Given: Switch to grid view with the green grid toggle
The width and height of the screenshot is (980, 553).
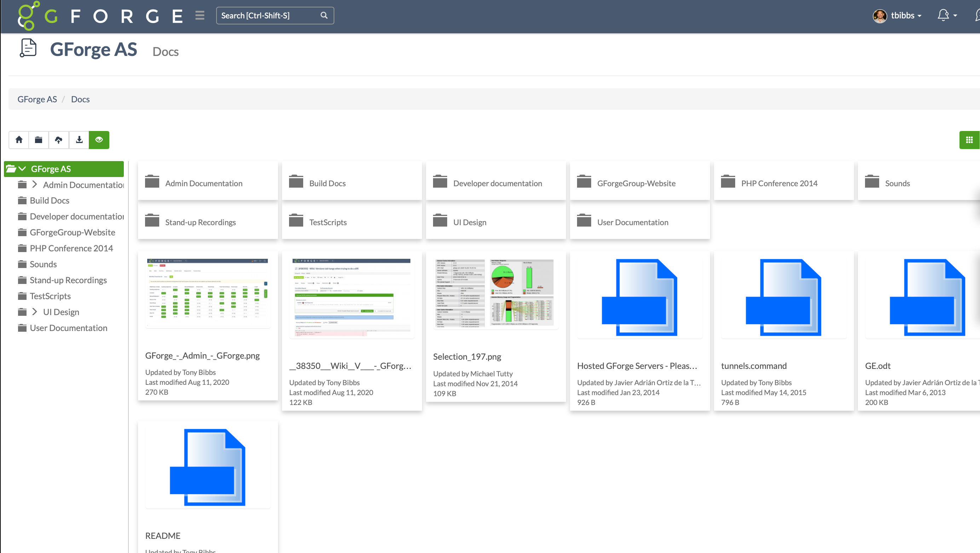Looking at the screenshot, I should (x=969, y=140).
